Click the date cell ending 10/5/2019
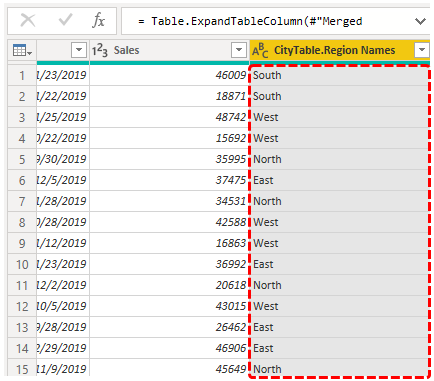Screen dimensions: 434x381 [63, 306]
